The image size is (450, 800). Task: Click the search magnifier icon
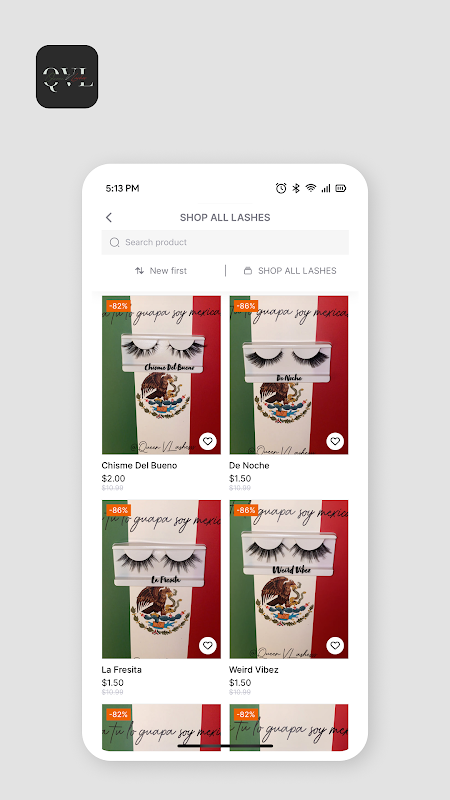coord(115,242)
